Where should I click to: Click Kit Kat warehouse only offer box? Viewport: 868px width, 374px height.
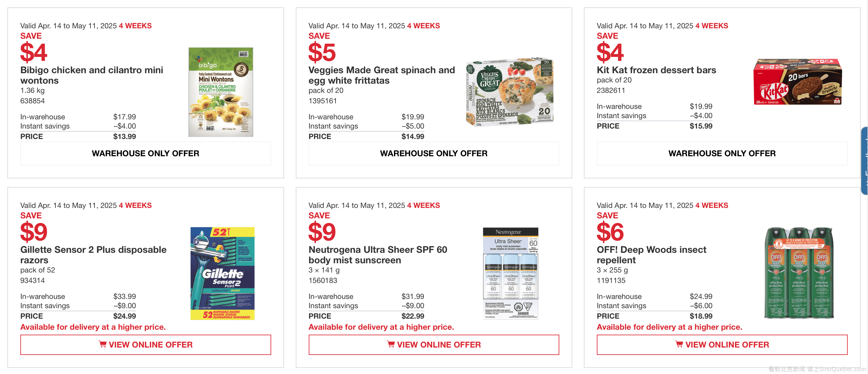coord(722,153)
